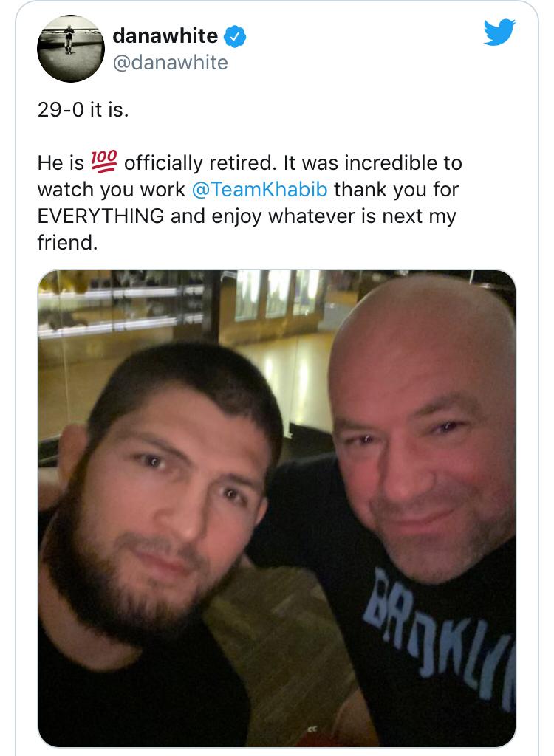Click the phrase "thank you for"
Viewport: 554px width, 756px height.
coord(396,189)
